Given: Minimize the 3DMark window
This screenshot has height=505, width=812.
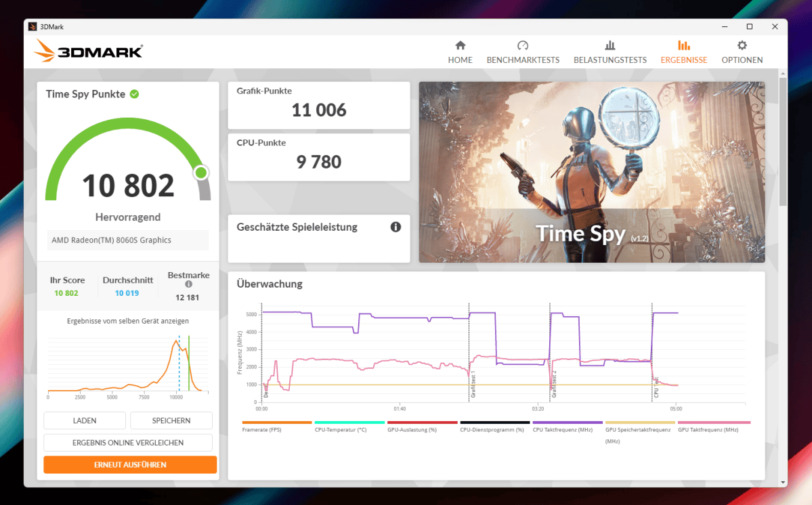Looking at the screenshot, I should (725, 26).
